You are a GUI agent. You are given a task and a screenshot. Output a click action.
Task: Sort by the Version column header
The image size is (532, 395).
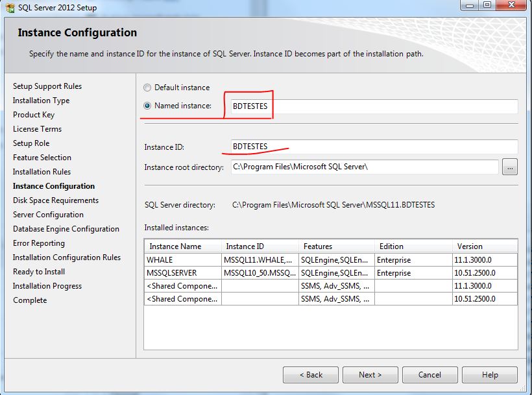point(485,246)
